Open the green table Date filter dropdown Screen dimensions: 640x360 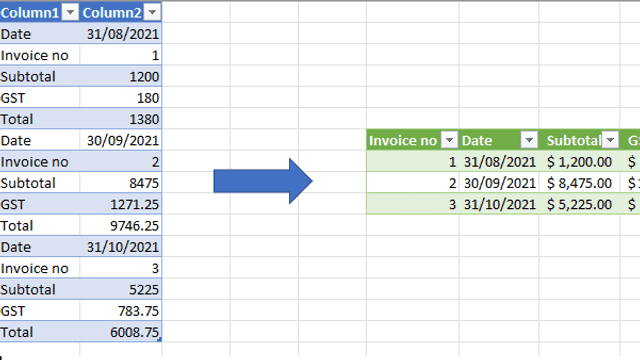[529, 140]
